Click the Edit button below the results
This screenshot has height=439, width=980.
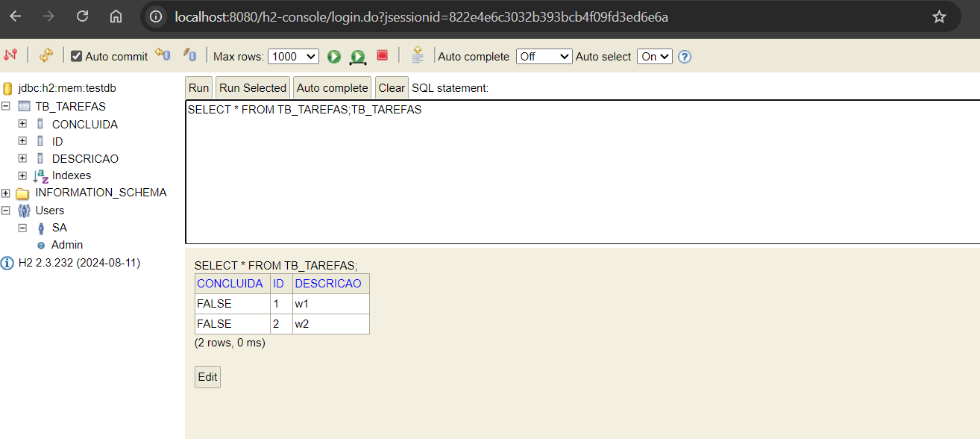pyautogui.click(x=207, y=376)
